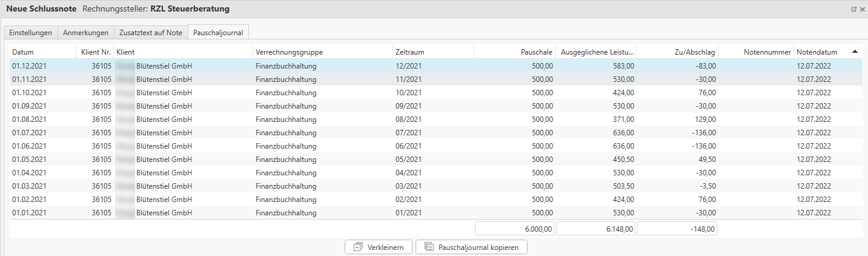The width and height of the screenshot is (868, 256).
Task: Close the Neue Schlussnote panel
Action: (862, 10)
